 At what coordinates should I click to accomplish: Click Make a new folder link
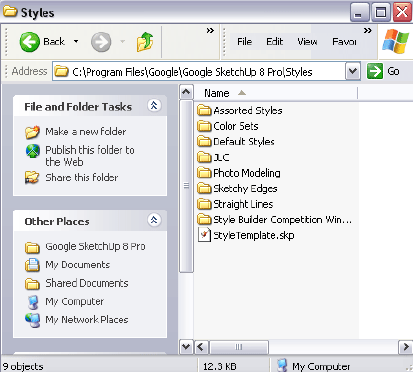click(86, 132)
